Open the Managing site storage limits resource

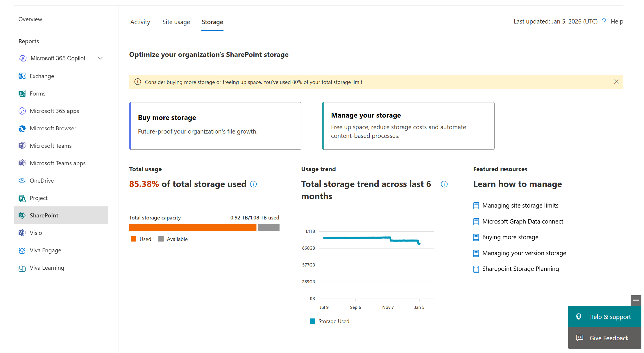(520, 205)
